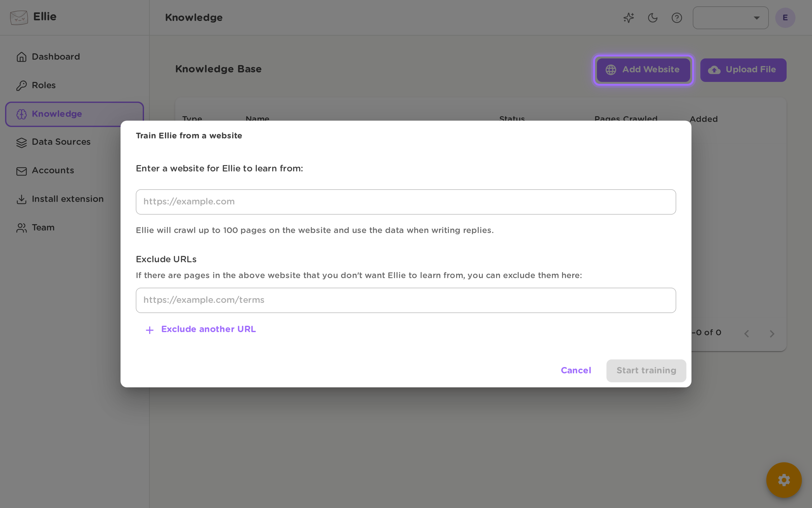
Task: Click the cloud upload icon on Upload File
Action: [714, 70]
